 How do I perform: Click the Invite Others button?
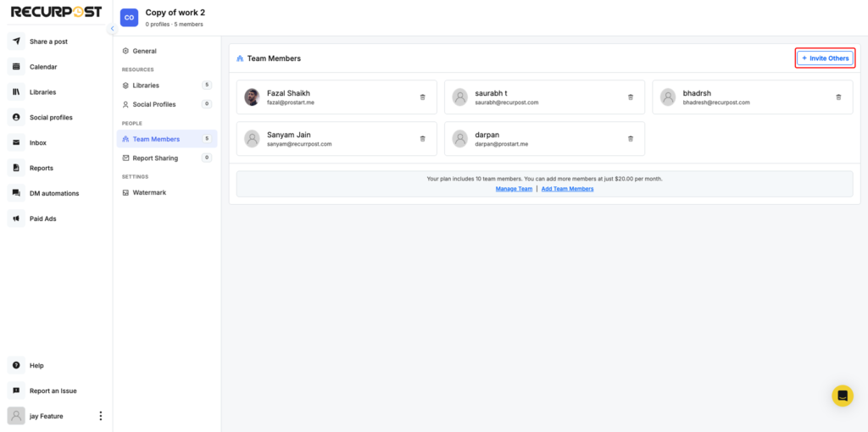coord(825,58)
